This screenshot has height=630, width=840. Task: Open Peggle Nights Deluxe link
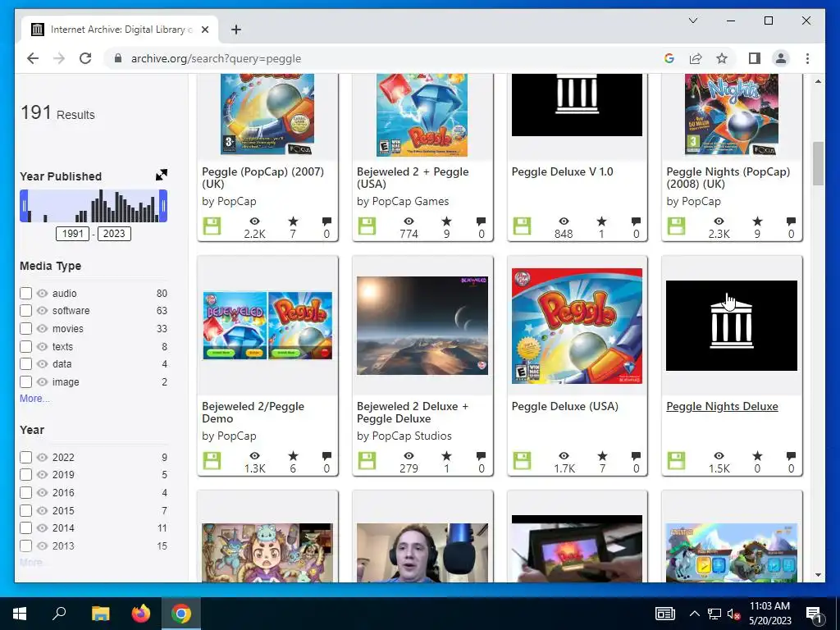(x=722, y=406)
